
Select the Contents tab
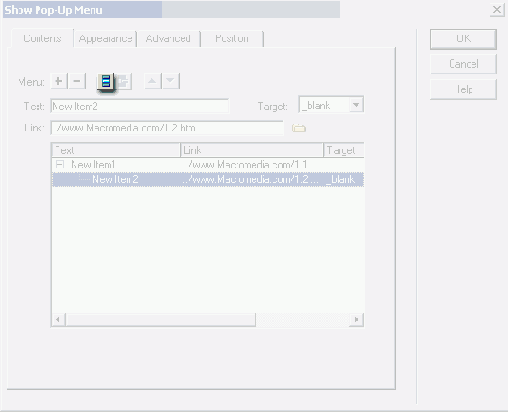coord(42,38)
